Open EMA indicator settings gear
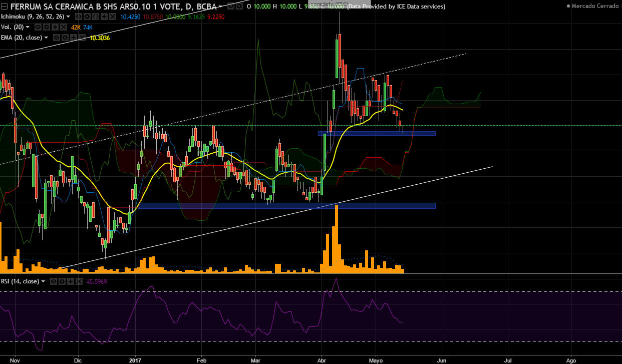 [65, 38]
